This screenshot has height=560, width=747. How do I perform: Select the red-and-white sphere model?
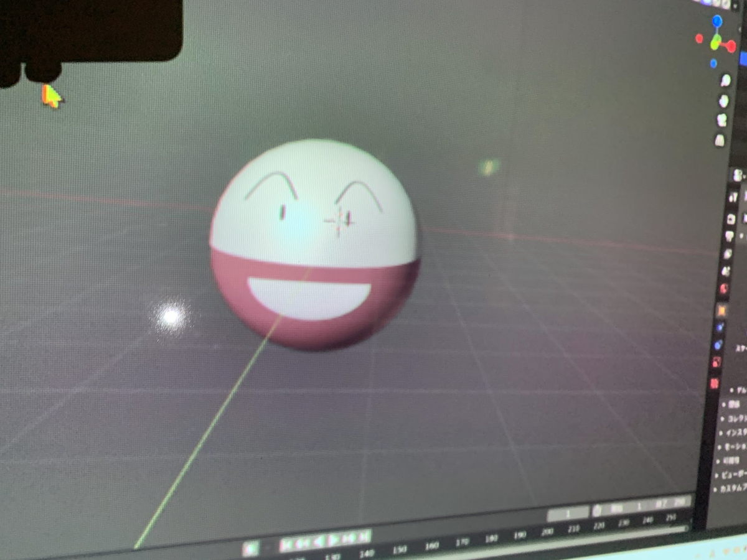314,244
